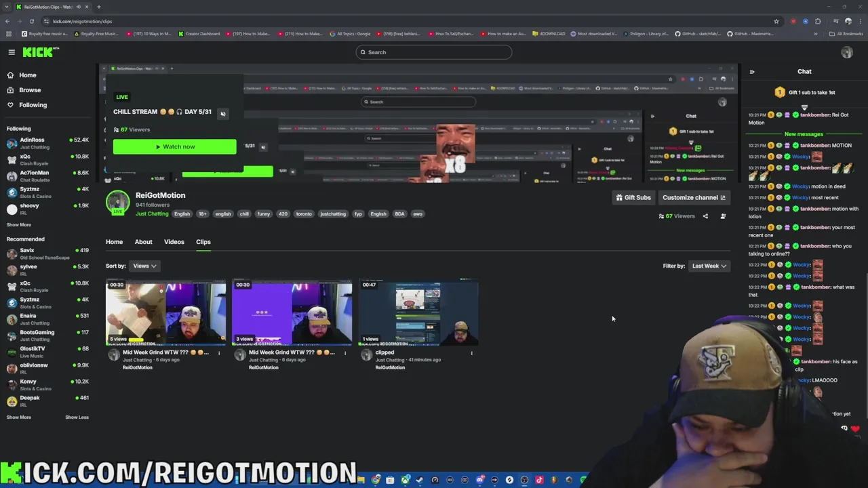
Task: Mute icon next to CHILL STREAM title
Action: click(x=223, y=113)
